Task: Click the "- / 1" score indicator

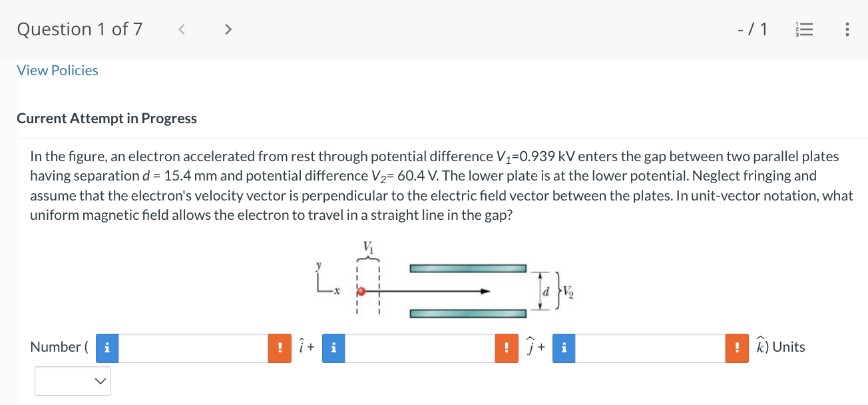Action: [x=753, y=29]
